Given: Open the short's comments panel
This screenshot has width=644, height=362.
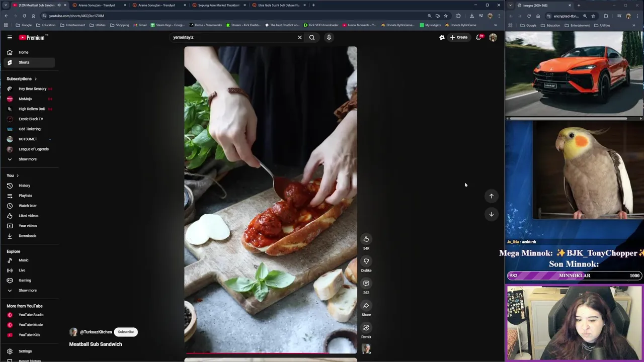Looking at the screenshot, I should pos(366,284).
